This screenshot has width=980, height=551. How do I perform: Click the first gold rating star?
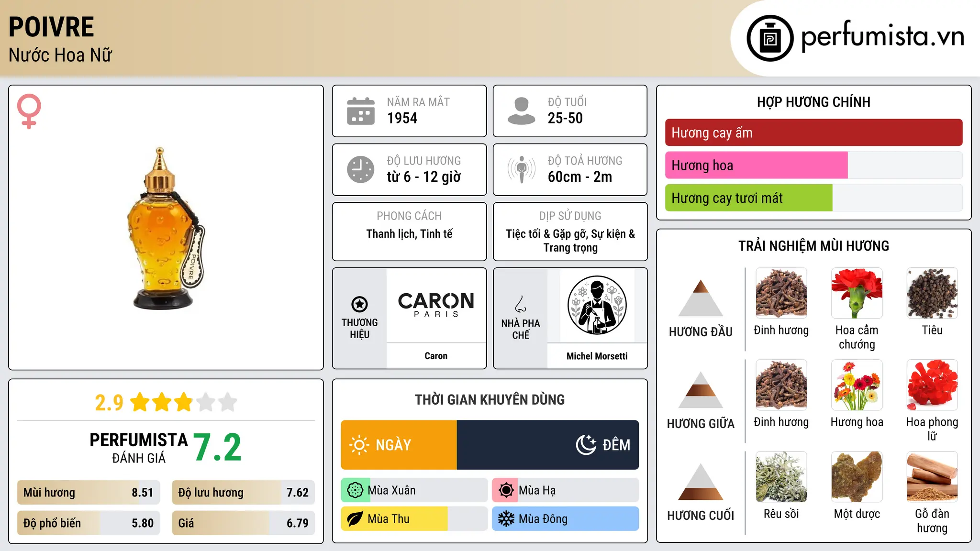tap(140, 402)
